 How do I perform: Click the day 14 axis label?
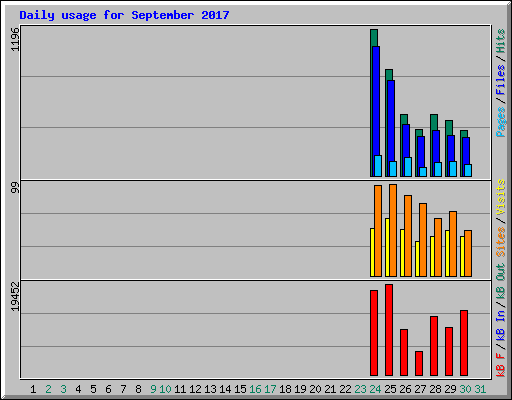tap(225, 389)
